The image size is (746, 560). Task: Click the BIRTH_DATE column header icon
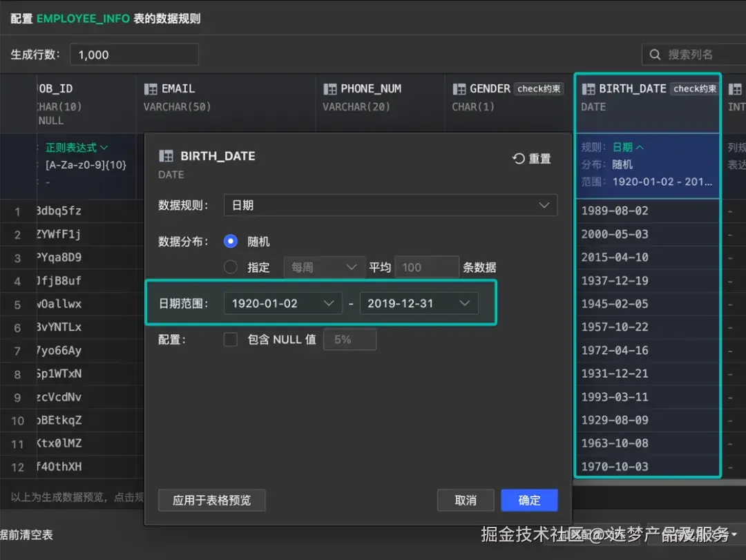coord(589,89)
